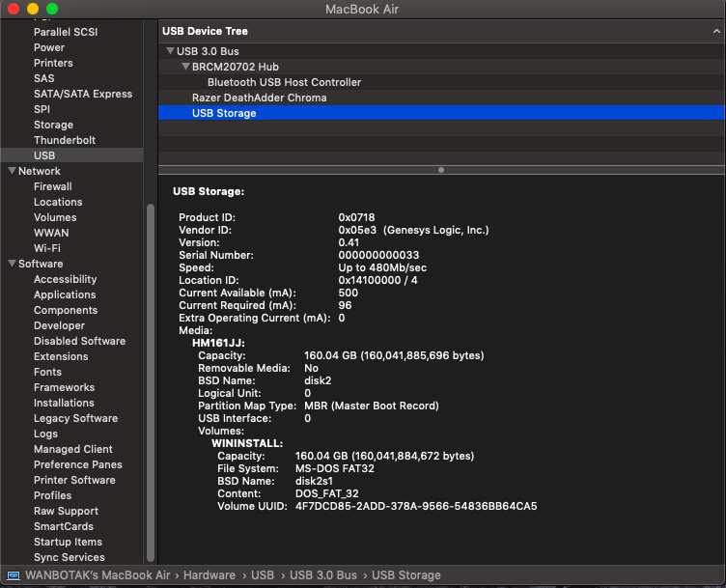Screen dimensions: 726x588
Task: Click USB 3.0 Bus in the path bar
Action: point(322,575)
